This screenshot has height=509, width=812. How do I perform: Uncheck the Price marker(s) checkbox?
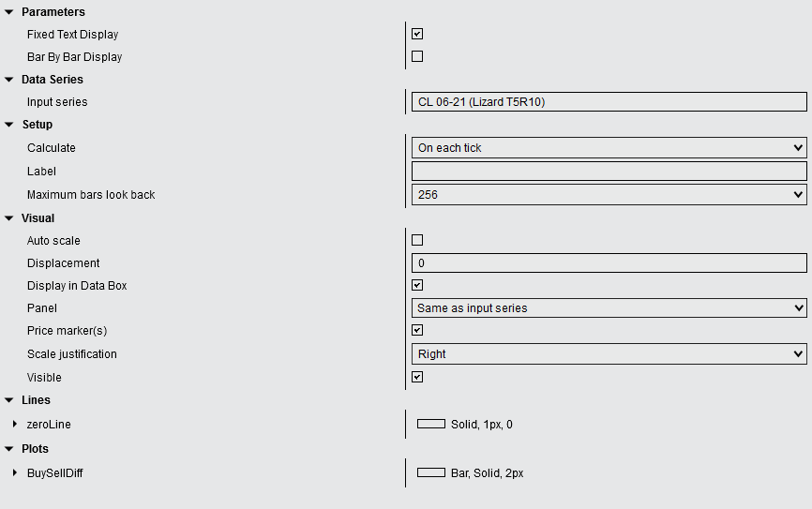417,330
